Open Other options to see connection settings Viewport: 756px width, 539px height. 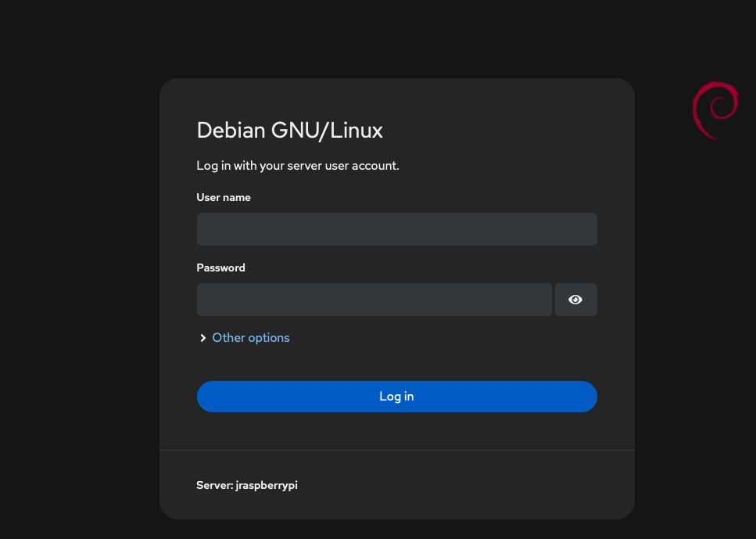pos(250,337)
